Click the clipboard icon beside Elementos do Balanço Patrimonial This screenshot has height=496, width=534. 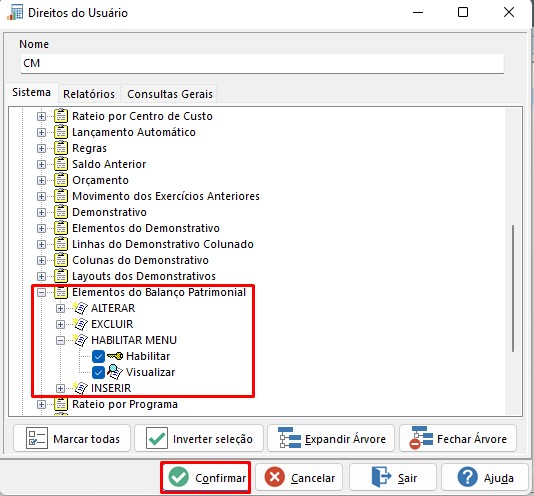click(x=61, y=292)
